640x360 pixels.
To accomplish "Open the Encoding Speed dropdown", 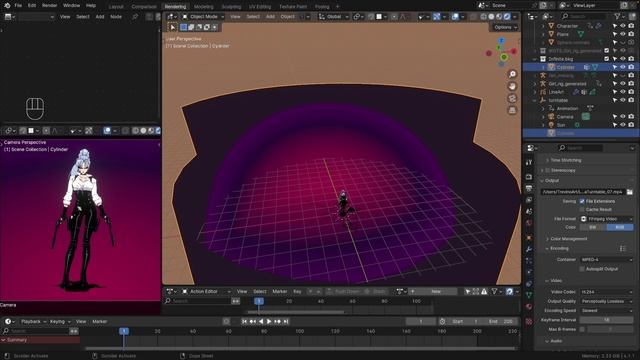I will click(607, 311).
